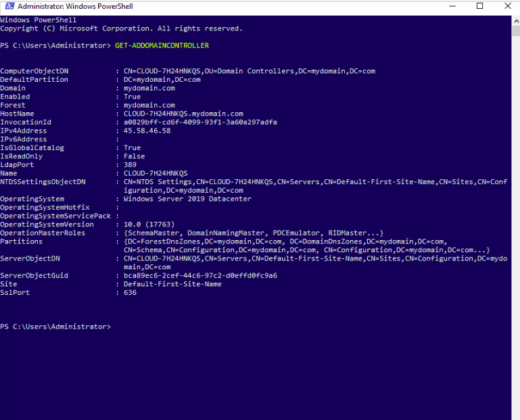Minimize the PowerShell window
520x420 pixels.
pos(452,6)
